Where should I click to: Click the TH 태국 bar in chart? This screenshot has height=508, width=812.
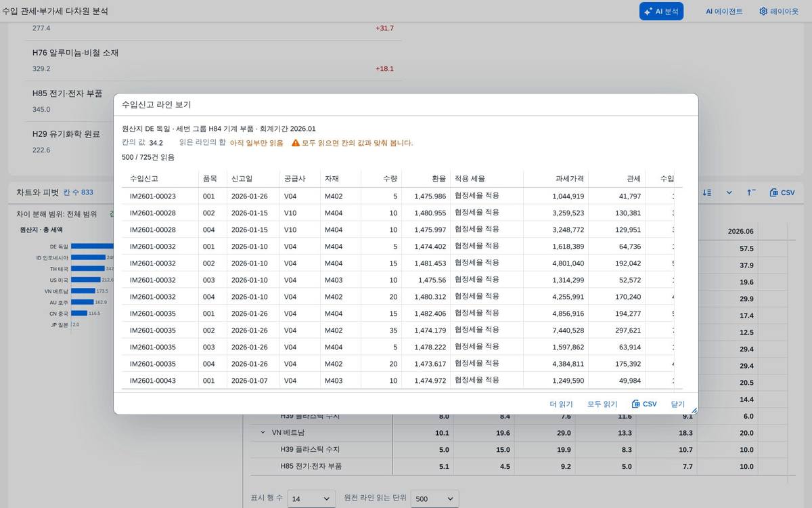[88, 268]
